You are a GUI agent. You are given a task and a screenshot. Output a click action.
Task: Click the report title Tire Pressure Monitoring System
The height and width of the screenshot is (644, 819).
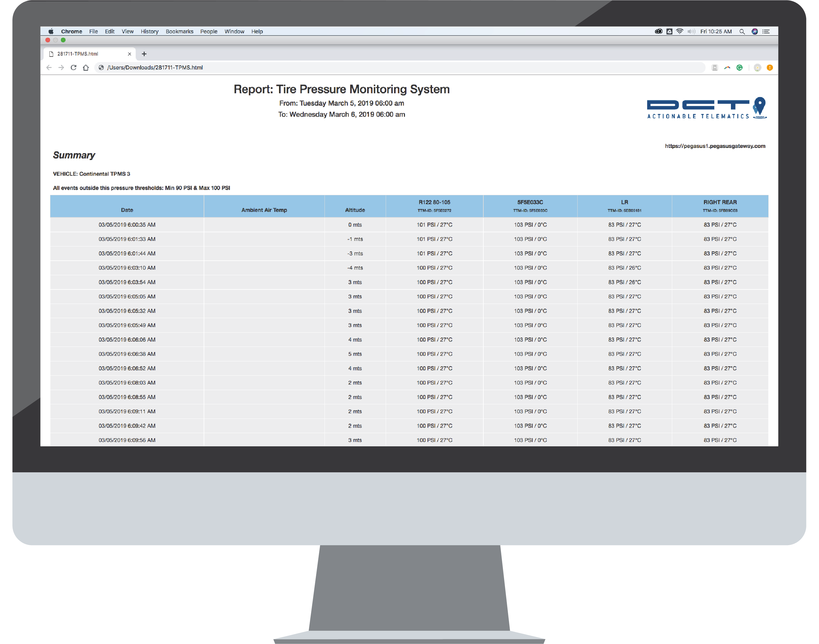342,89
